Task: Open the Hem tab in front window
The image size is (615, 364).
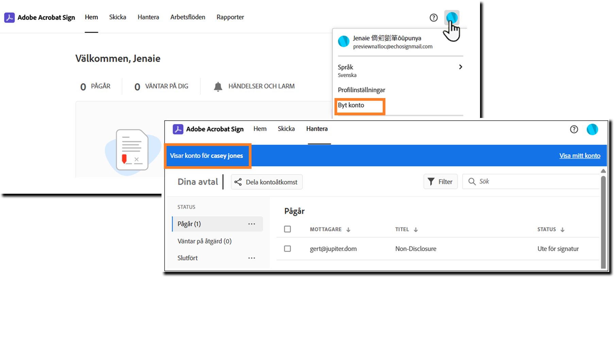Action: pos(260,129)
